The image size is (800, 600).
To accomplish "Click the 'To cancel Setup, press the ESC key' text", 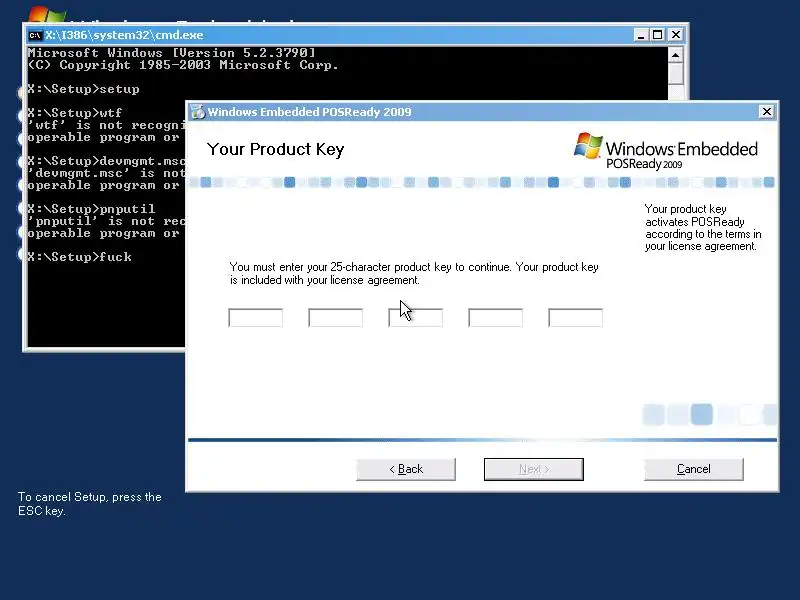I will click(x=90, y=504).
